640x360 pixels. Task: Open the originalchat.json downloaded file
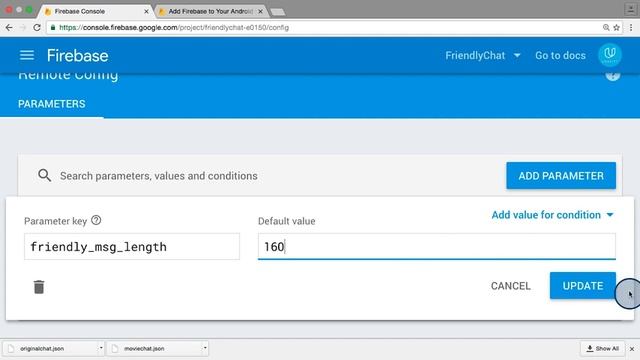tap(51, 349)
